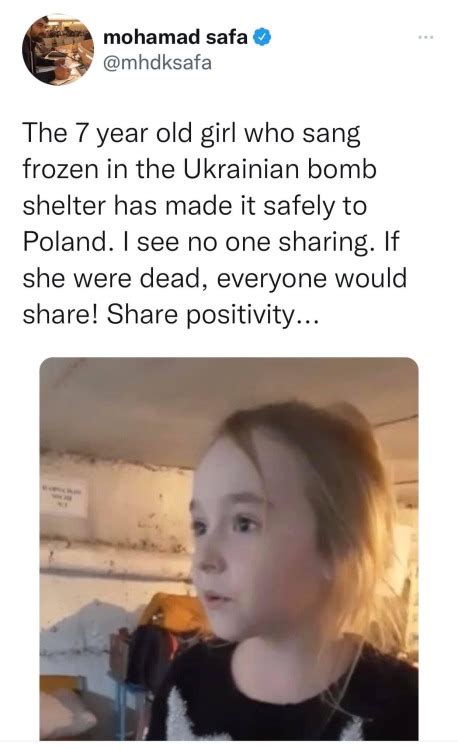Viewport: 458px width, 750px height.
Task: Click the text 'Share positivity...'
Action: [212, 315]
